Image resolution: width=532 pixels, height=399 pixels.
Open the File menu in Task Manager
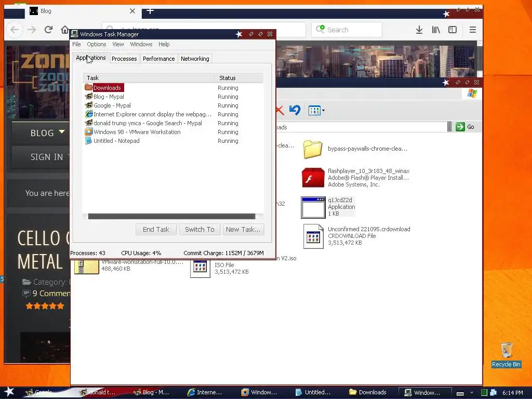76,44
